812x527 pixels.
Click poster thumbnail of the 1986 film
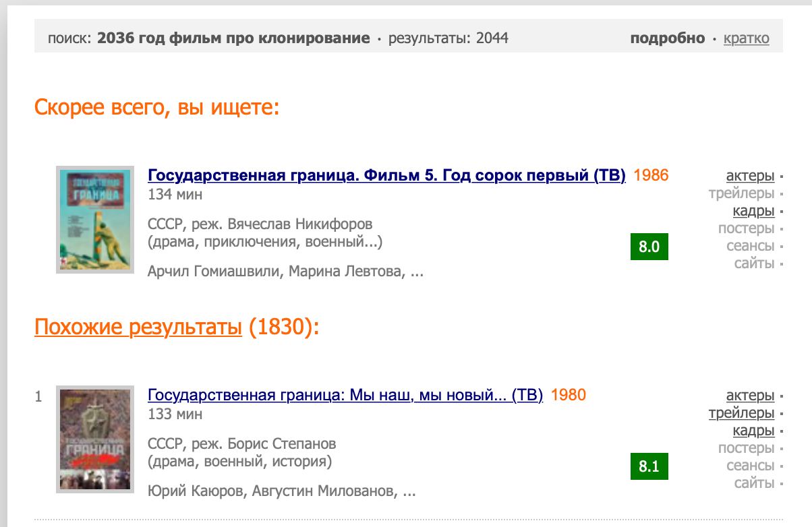pos(94,220)
